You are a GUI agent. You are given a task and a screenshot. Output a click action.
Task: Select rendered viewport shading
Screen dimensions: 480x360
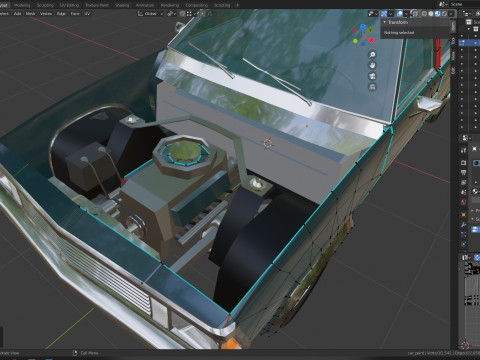click(x=444, y=14)
